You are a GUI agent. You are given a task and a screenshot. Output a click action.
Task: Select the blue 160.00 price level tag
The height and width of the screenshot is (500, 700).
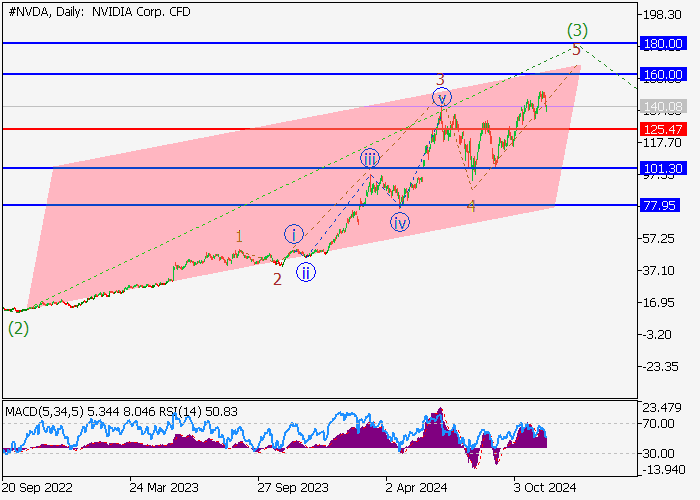(662, 75)
